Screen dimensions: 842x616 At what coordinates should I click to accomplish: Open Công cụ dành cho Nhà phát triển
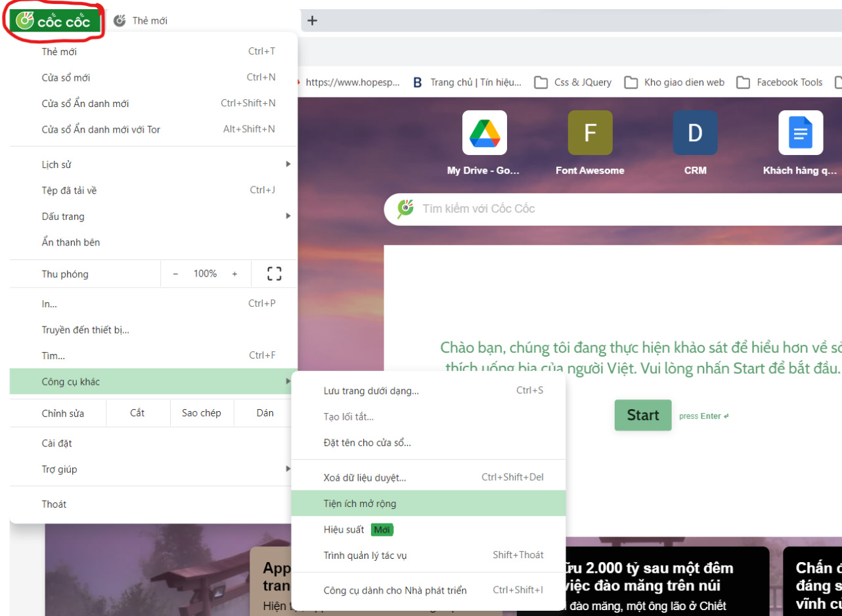click(x=428, y=590)
